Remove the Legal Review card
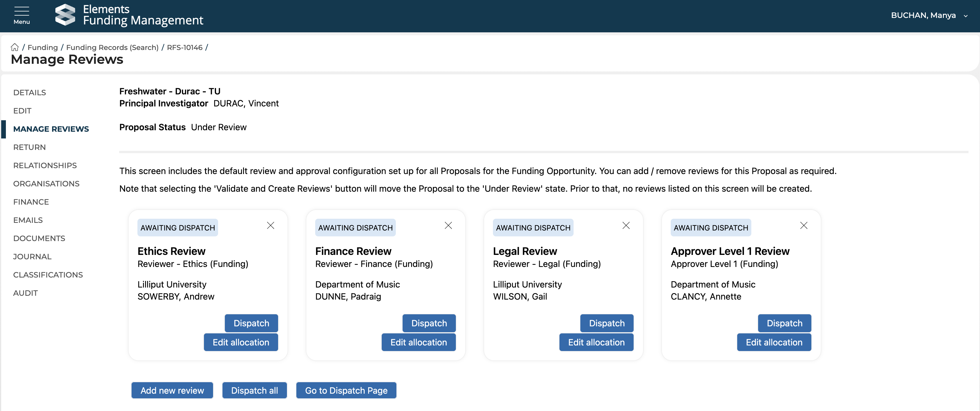This screenshot has width=980, height=411. 626,225
